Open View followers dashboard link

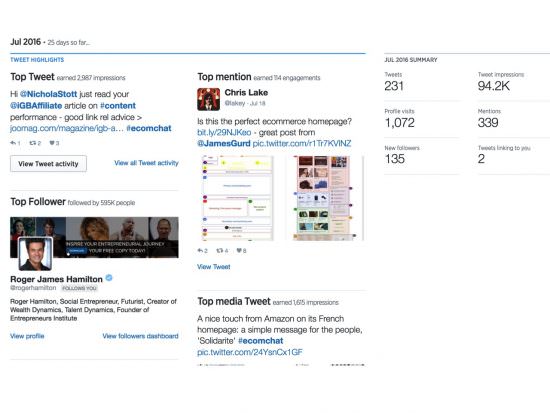pos(140,336)
